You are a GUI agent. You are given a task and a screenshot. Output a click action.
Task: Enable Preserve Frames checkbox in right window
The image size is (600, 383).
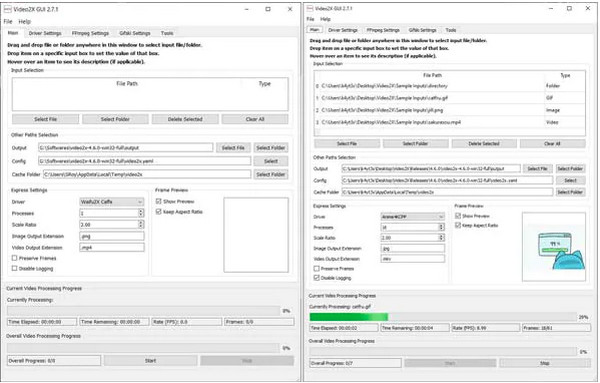coord(316,269)
